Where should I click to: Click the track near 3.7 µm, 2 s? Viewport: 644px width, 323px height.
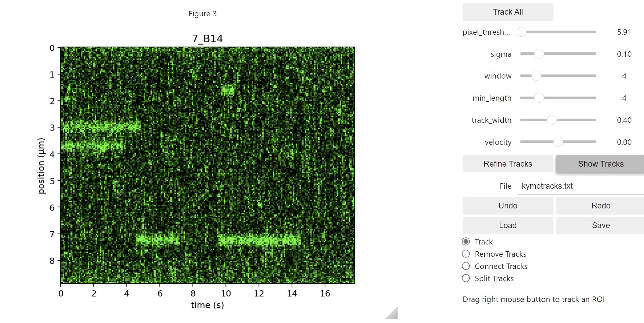(93, 147)
